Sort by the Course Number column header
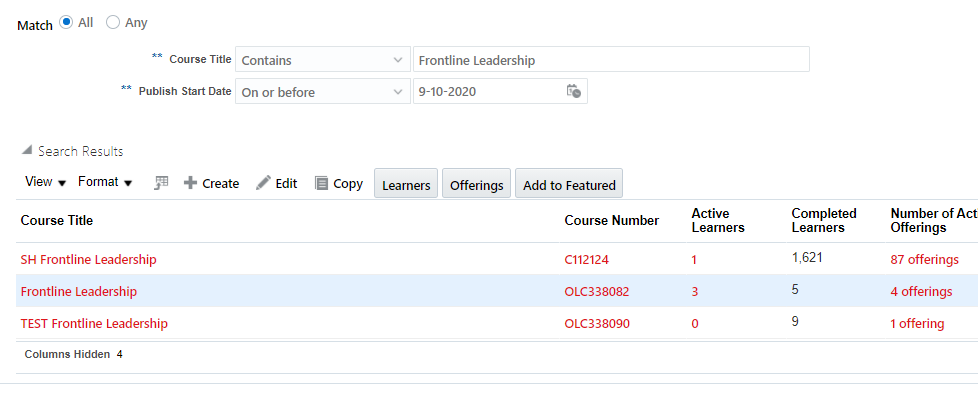The width and height of the screenshot is (978, 393). 611,220
